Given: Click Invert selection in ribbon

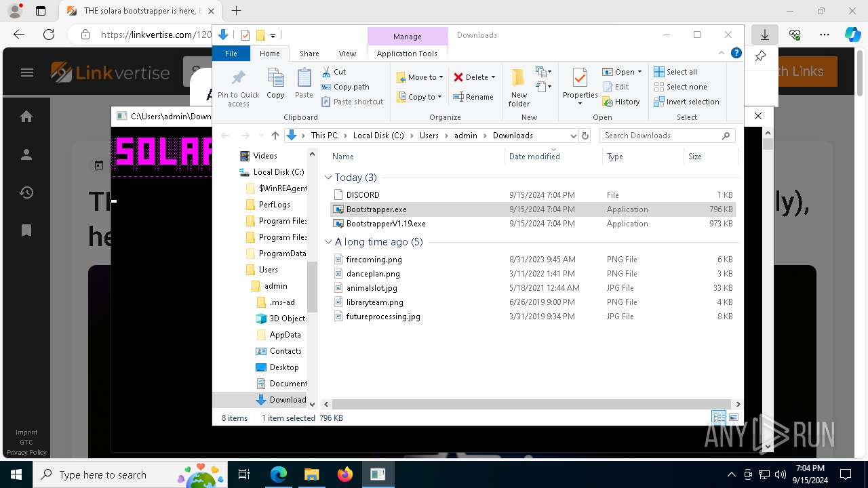Looking at the screenshot, I should click(x=686, y=102).
